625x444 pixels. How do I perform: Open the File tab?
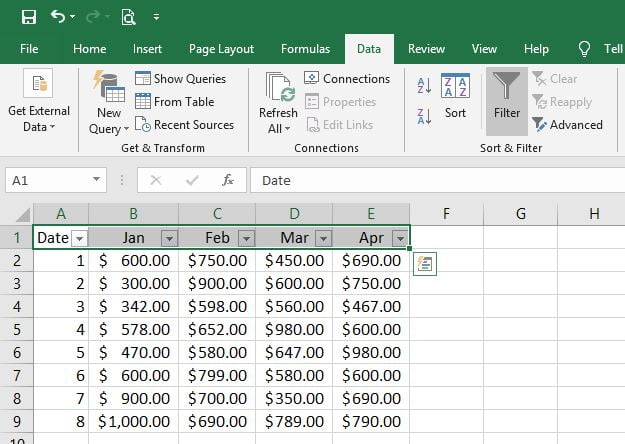click(29, 49)
